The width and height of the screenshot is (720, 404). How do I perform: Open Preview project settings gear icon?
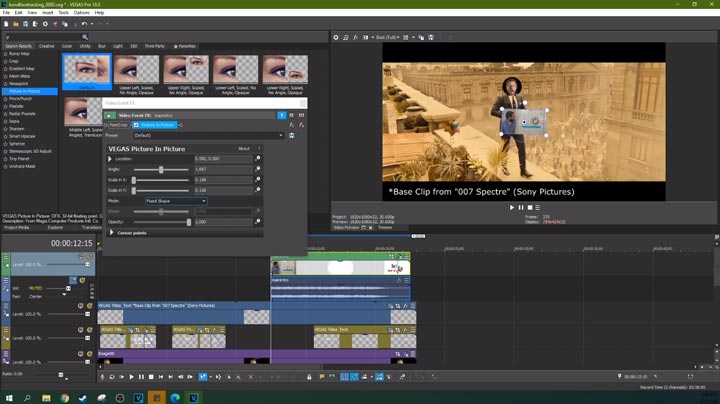[336, 38]
